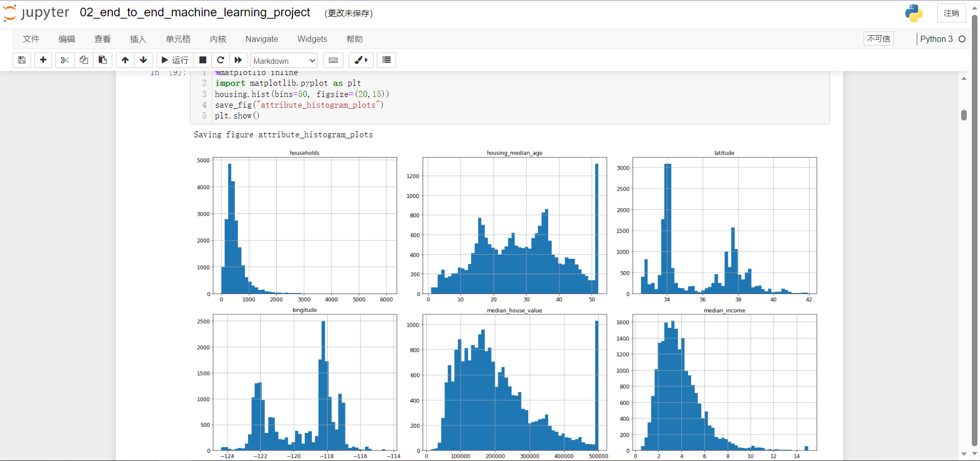The image size is (980, 461).
Task: Open the 编辑 menu
Action: click(x=67, y=39)
